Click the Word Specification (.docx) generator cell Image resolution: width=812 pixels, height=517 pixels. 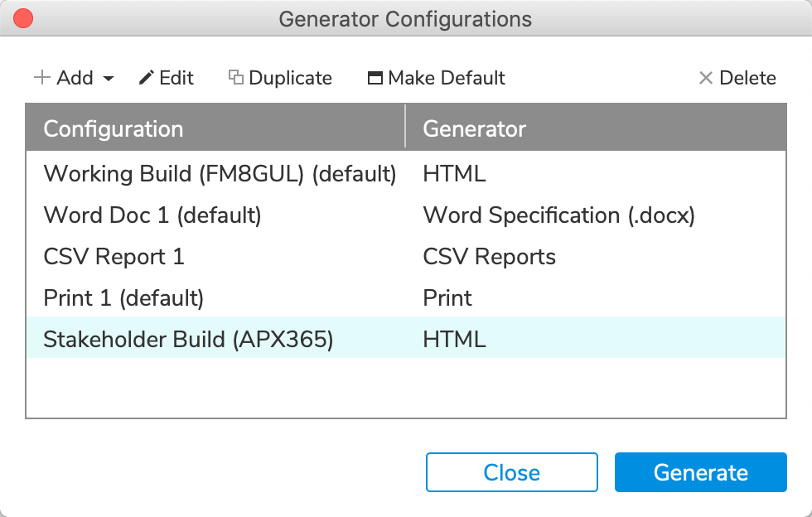coord(558,215)
